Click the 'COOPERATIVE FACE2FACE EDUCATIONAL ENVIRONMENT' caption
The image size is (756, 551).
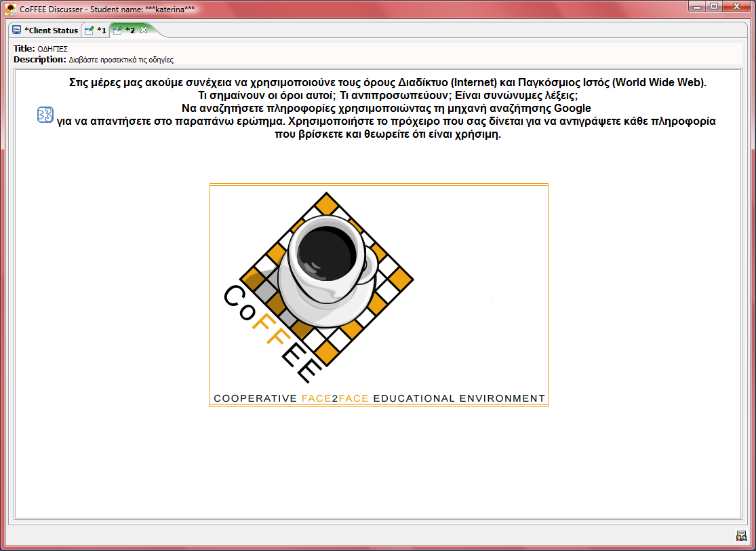click(x=380, y=398)
